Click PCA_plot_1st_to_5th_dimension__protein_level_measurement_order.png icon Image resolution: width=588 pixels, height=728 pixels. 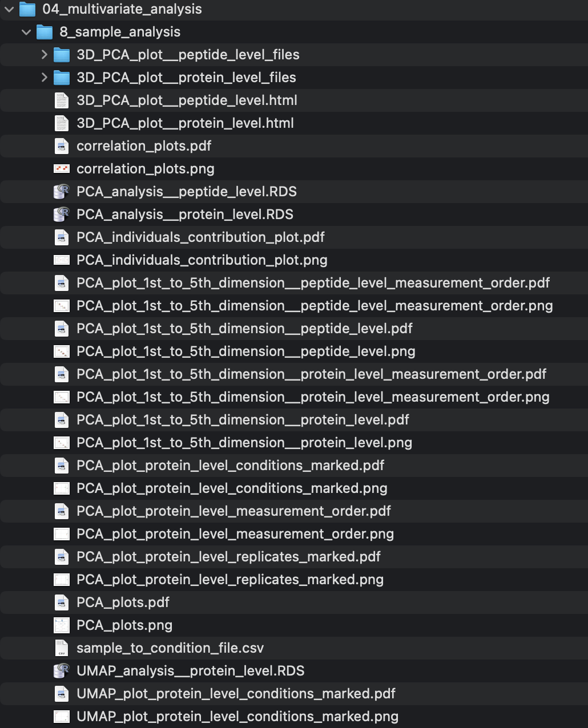(x=62, y=397)
